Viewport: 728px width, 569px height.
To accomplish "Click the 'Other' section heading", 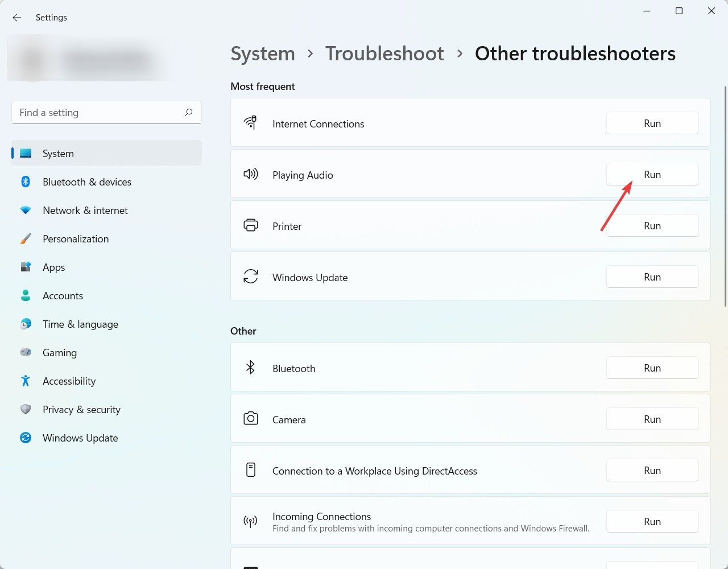I will point(243,331).
